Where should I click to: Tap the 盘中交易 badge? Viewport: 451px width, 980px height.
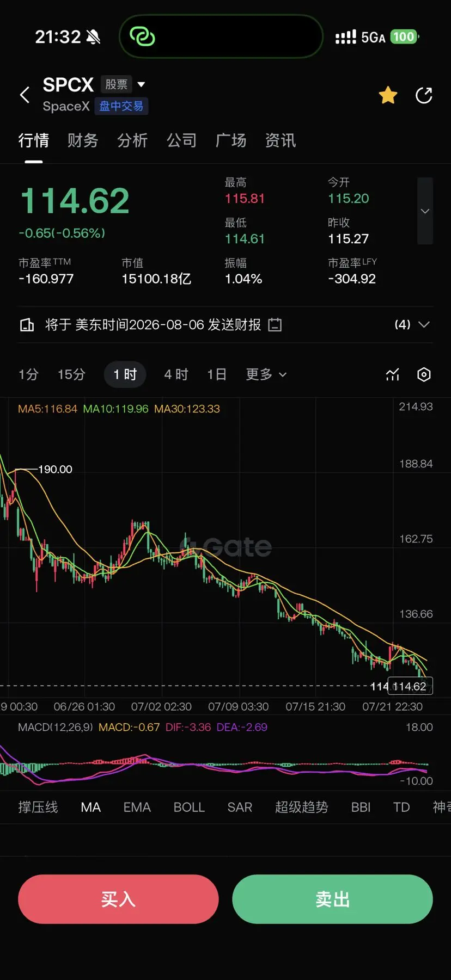pos(121,106)
